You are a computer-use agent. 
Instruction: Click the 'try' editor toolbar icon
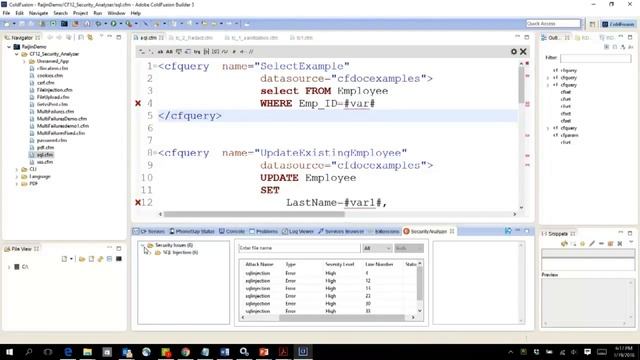click(x=197, y=52)
